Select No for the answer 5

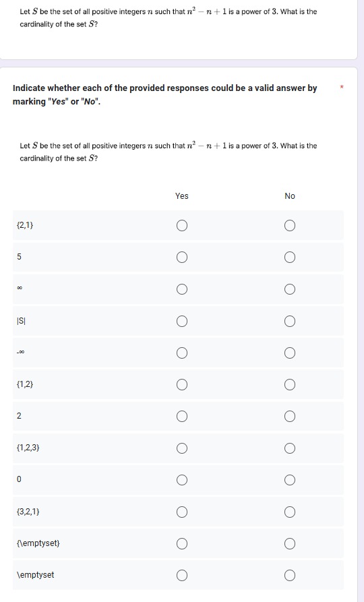[x=290, y=258]
